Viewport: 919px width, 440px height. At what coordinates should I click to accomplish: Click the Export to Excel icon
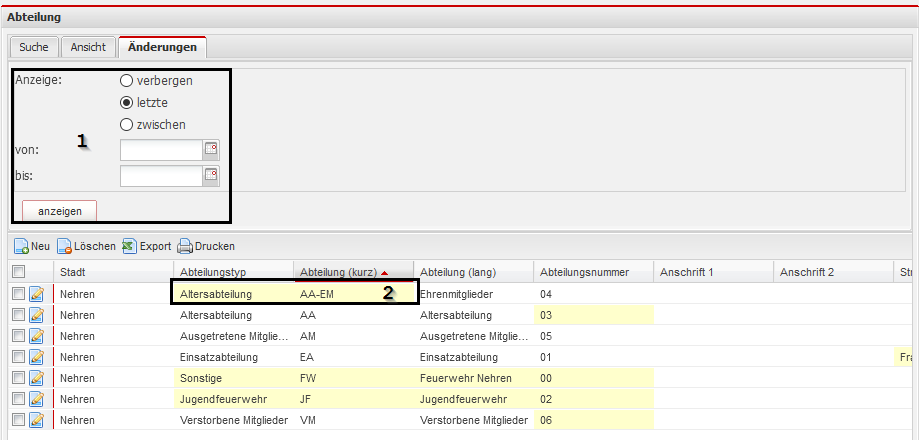click(x=129, y=246)
